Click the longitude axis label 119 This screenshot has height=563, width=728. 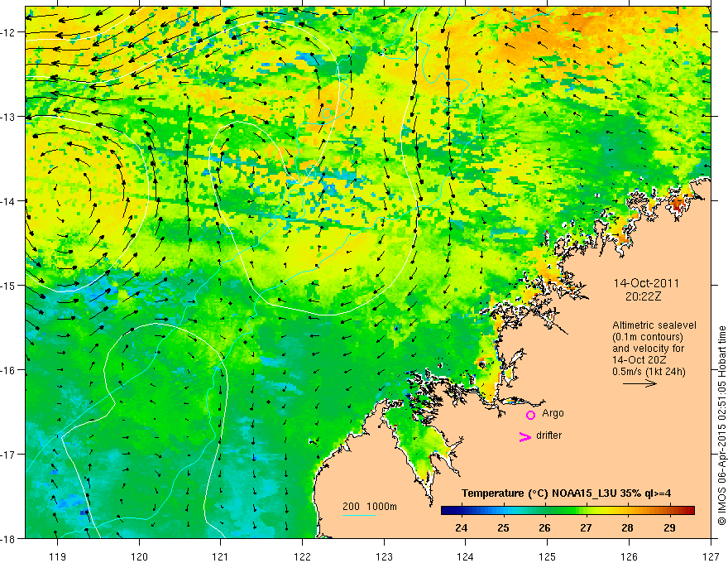click(57, 556)
